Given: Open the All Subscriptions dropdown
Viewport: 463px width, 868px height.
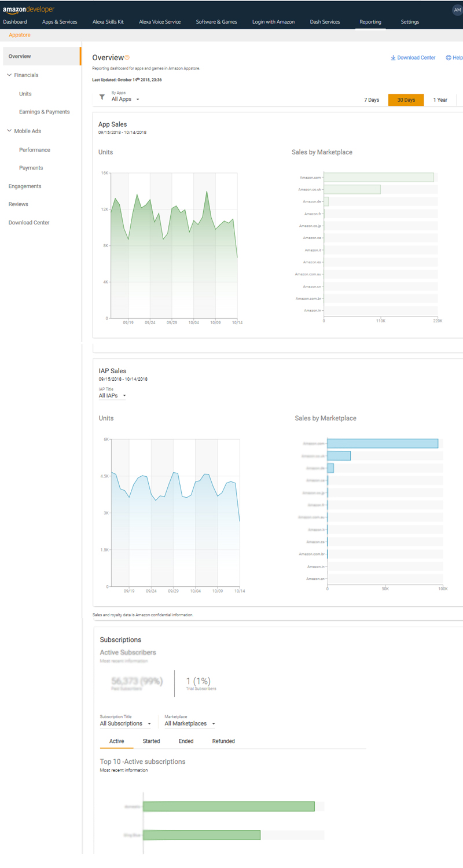Looking at the screenshot, I should pyautogui.click(x=125, y=723).
